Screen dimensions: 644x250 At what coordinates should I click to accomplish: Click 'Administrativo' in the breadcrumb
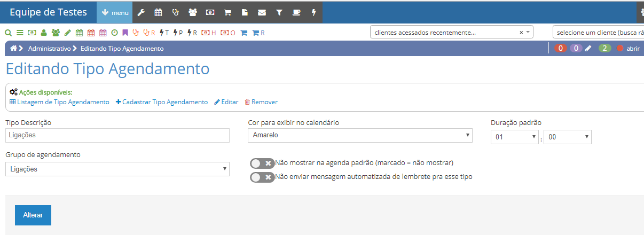pyautogui.click(x=49, y=49)
